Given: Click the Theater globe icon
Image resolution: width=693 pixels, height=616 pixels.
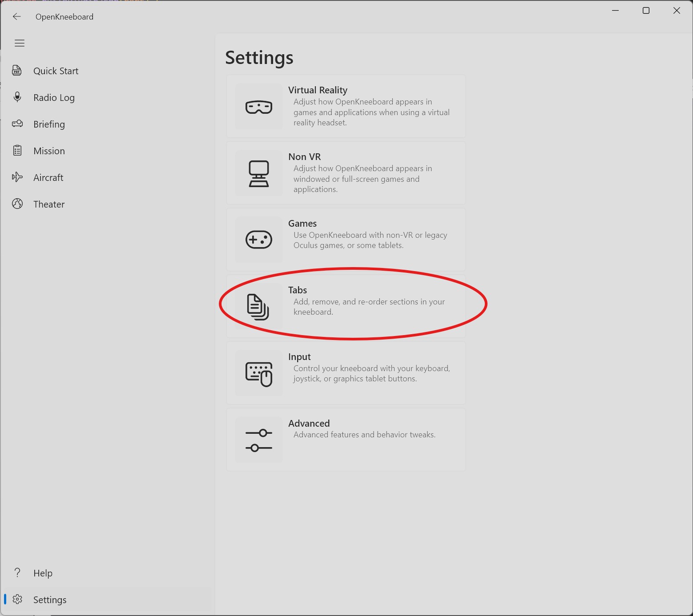Looking at the screenshot, I should coord(17,204).
